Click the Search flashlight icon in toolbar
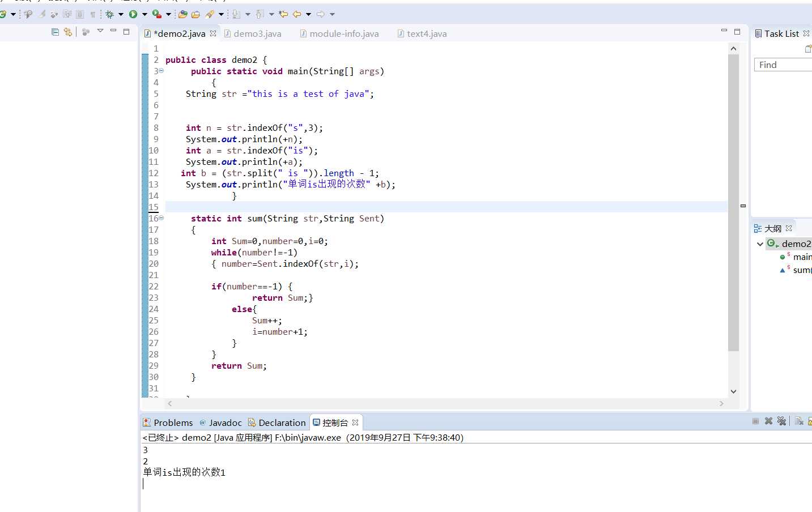The height and width of the screenshot is (512, 812). click(x=210, y=14)
